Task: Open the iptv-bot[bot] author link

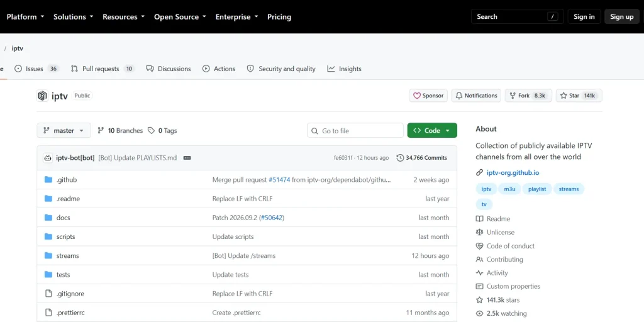Action: point(75,158)
